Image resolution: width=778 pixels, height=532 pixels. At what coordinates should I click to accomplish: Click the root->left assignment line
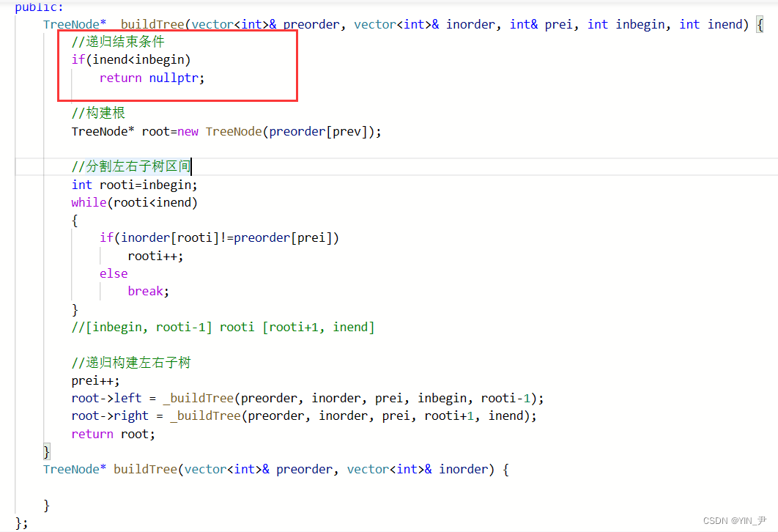click(308, 398)
